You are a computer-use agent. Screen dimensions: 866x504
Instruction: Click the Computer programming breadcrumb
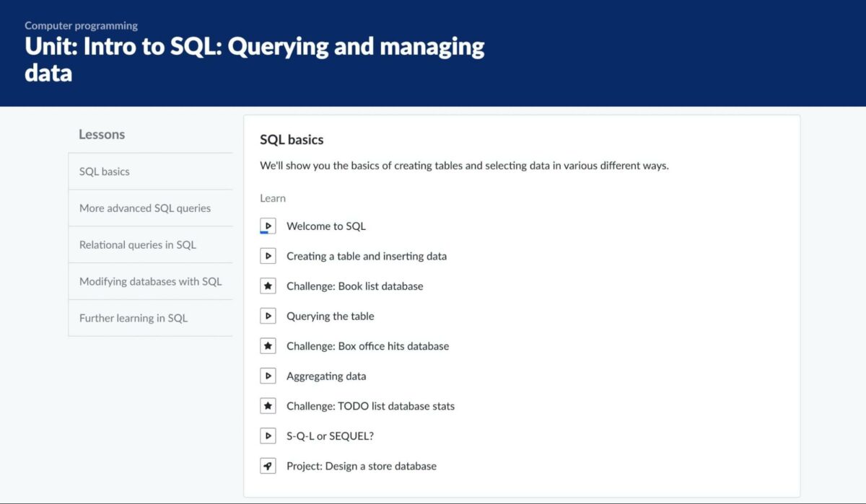click(81, 25)
